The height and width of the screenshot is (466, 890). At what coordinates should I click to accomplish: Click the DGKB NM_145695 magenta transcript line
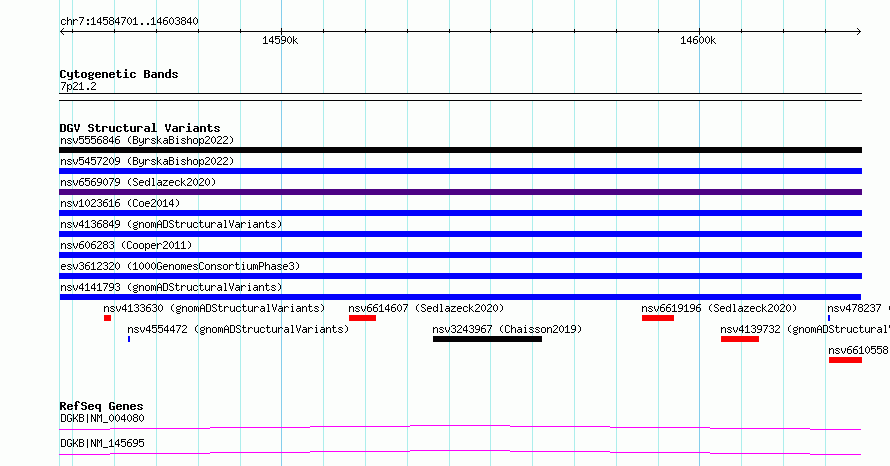point(460,452)
